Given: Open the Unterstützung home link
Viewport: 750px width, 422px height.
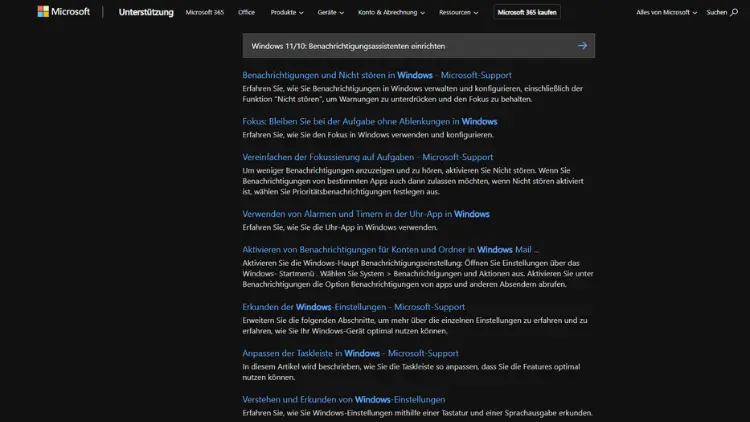Looking at the screenshot, I should click(x=146, y=12).
